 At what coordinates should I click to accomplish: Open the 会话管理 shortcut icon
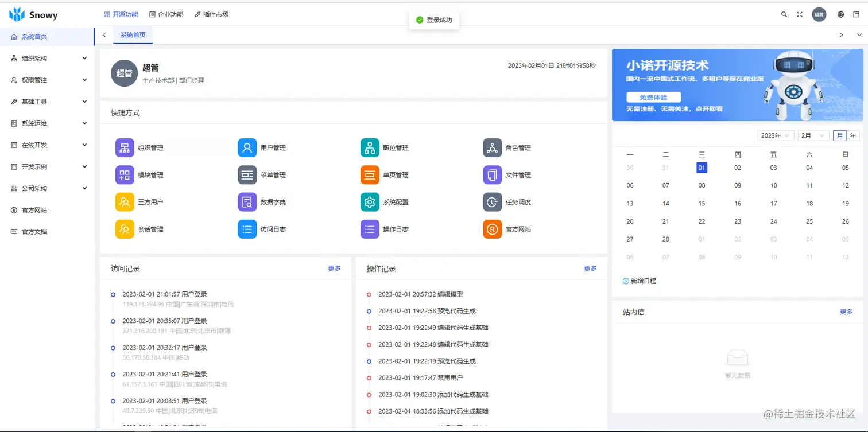(125, 229)
